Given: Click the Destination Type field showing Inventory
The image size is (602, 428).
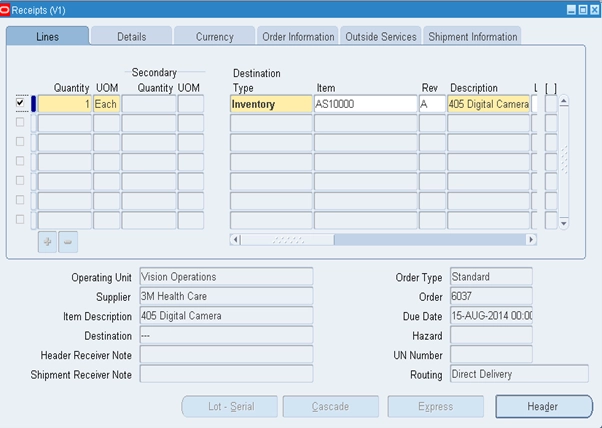Looking at the screenshot, I should pyautogui.click(x=271, y=104).
